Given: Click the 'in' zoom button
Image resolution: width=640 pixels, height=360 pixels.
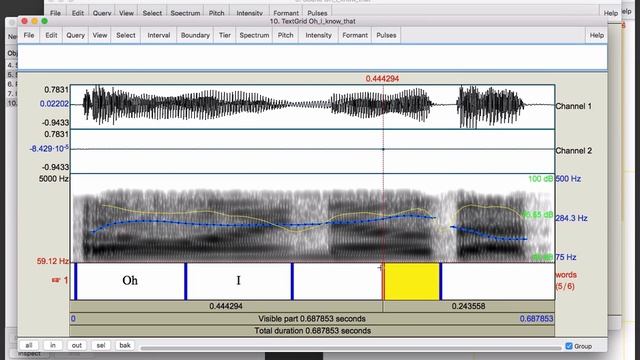Looking at the screenshot, I should coord(53,345).
